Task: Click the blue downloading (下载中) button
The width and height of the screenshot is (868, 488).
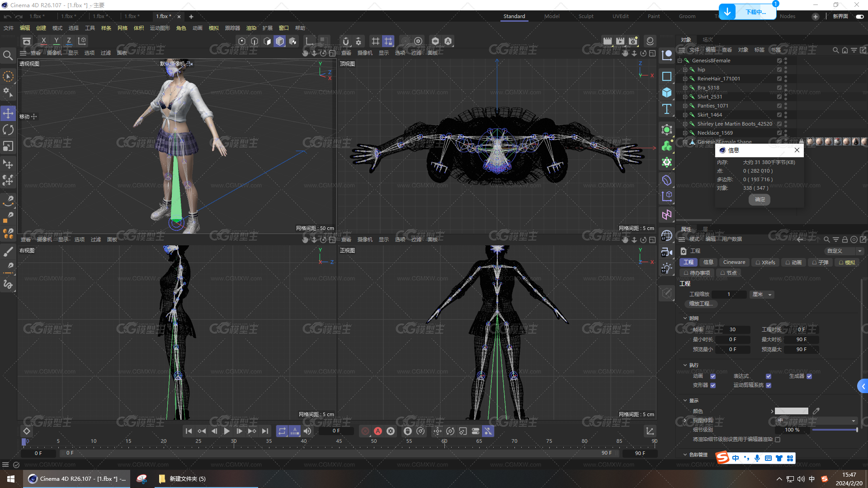Action: 747,12
